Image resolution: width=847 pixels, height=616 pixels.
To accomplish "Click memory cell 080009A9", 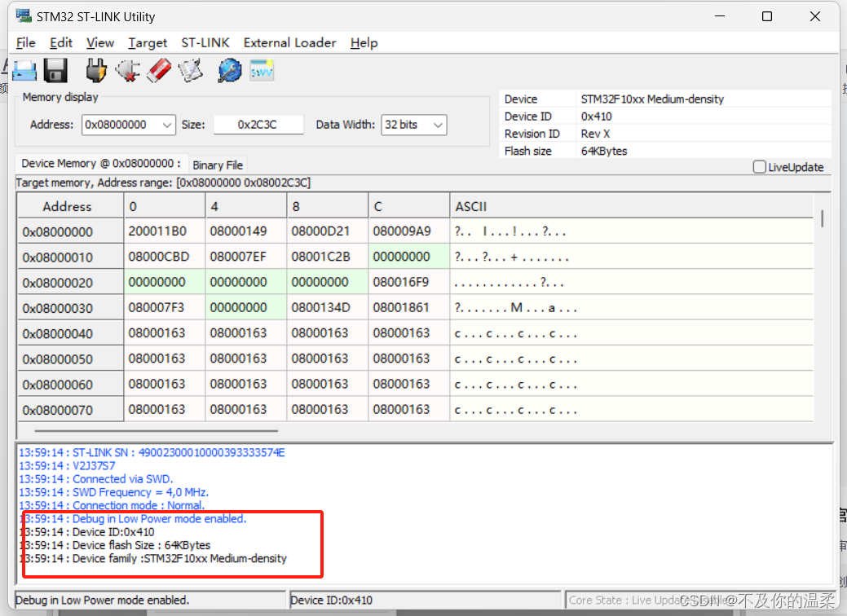I will click(409, 231).
